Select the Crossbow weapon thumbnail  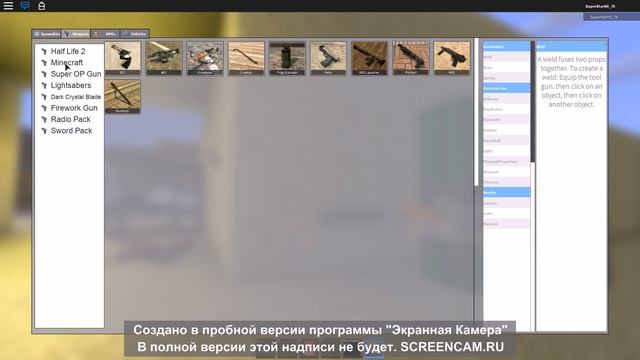[205, 58]
